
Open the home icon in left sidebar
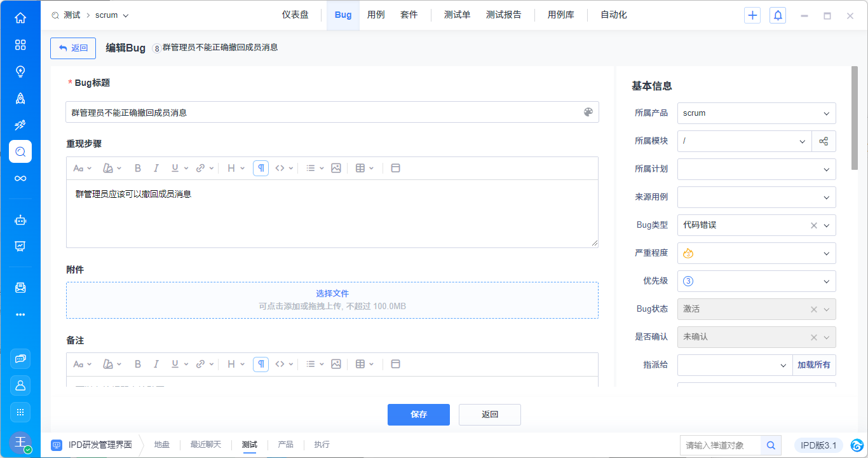(20, 18)
